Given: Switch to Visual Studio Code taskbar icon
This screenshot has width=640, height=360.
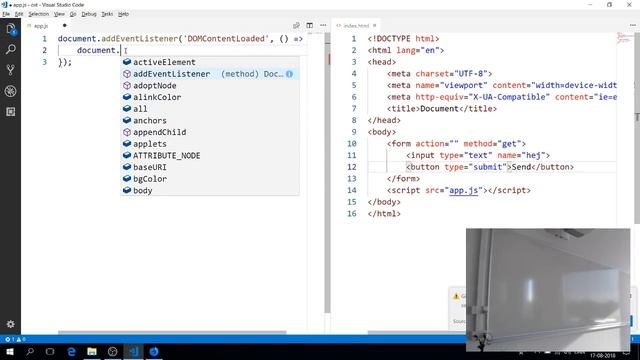Looking at the screenshot, I should tap(133, 351).
